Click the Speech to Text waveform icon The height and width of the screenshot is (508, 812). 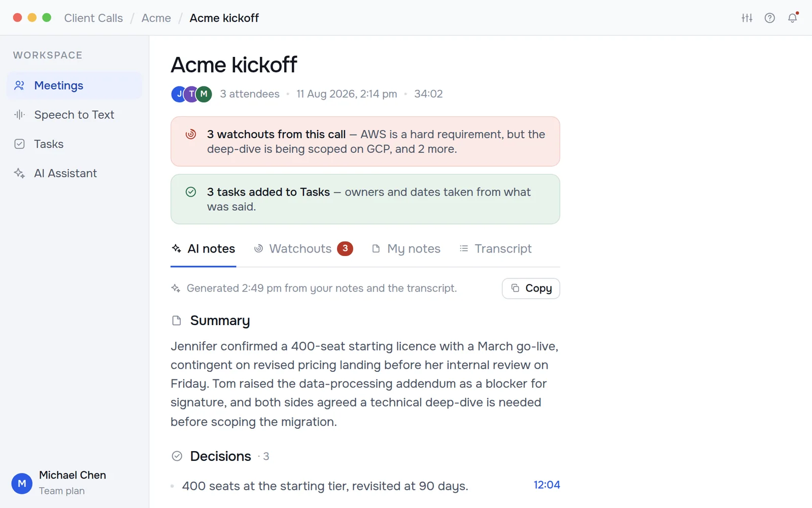(19, 115)
